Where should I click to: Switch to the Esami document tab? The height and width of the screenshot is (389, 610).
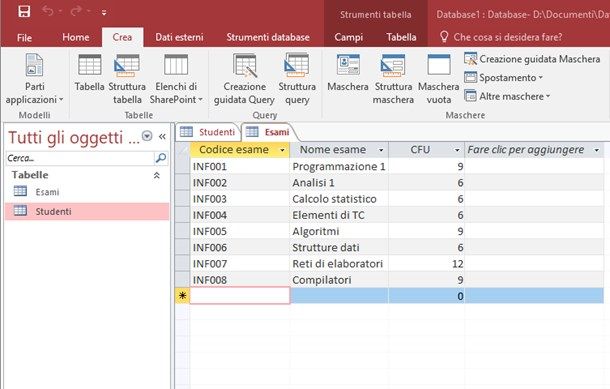(268, 132)
